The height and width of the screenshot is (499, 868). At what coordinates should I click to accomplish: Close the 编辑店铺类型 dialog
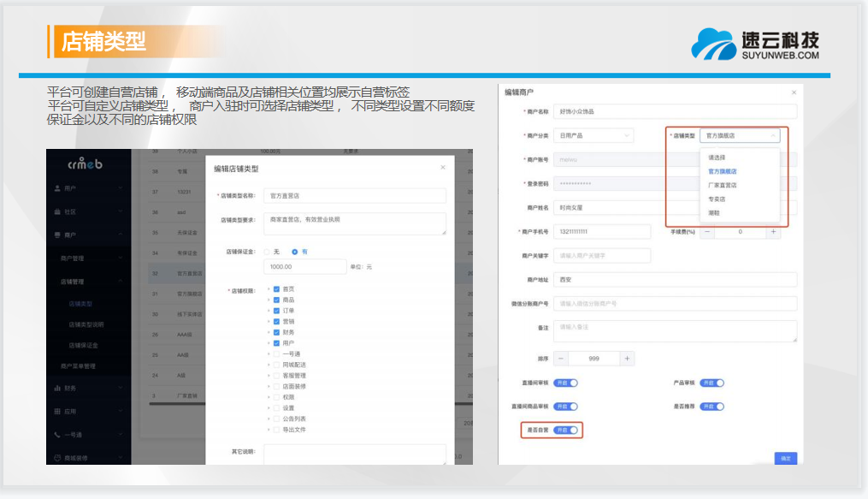(442, 168)
